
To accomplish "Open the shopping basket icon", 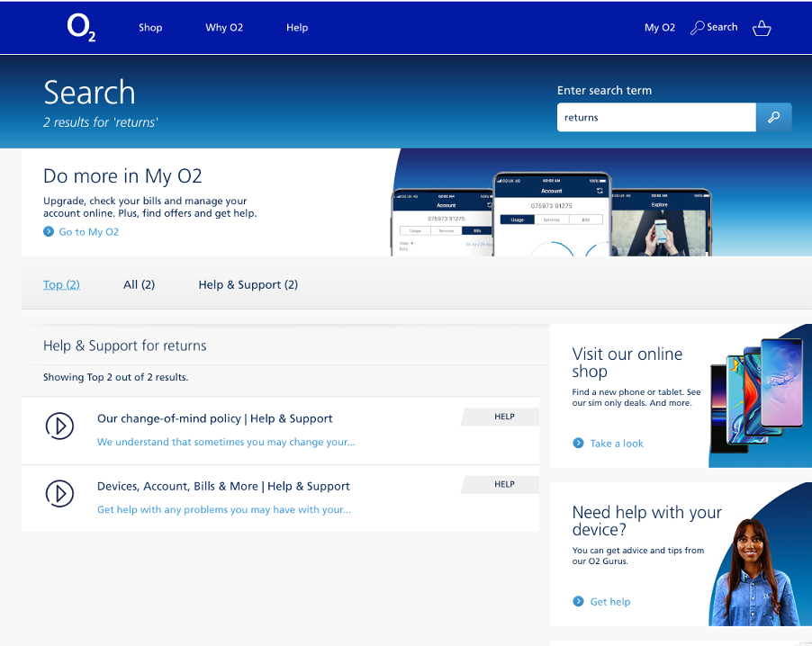I will coord(762,28).
